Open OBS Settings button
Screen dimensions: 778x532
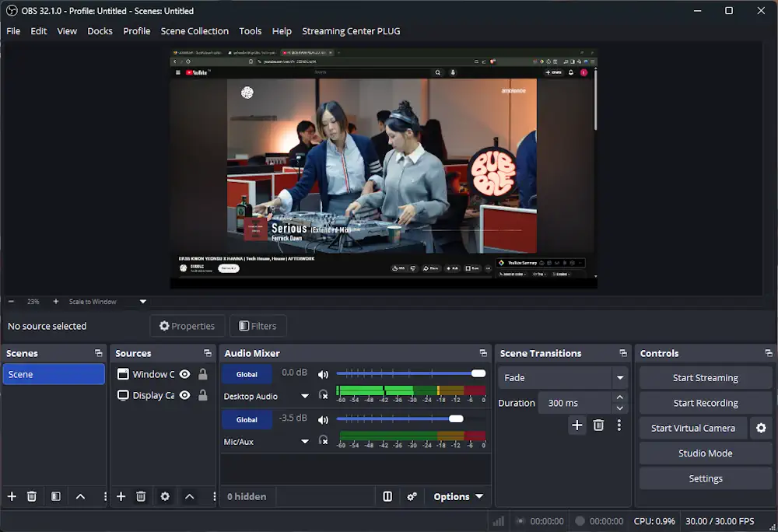[705, 478]
